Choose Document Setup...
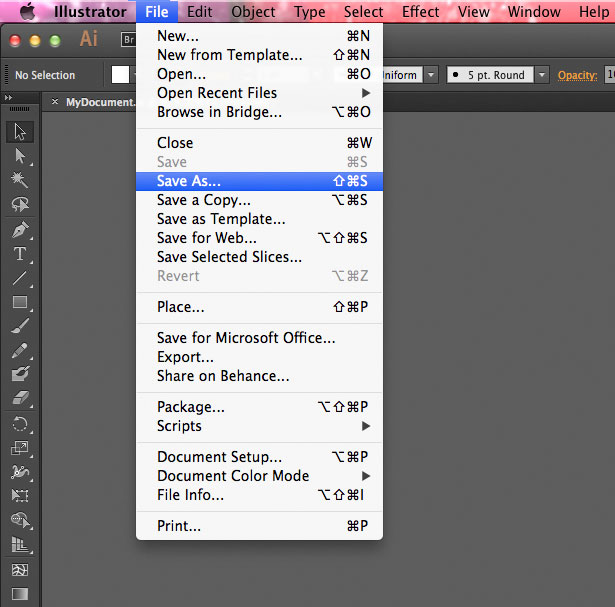The width and height of the screenshot is (615, 607). click(259, 457)
